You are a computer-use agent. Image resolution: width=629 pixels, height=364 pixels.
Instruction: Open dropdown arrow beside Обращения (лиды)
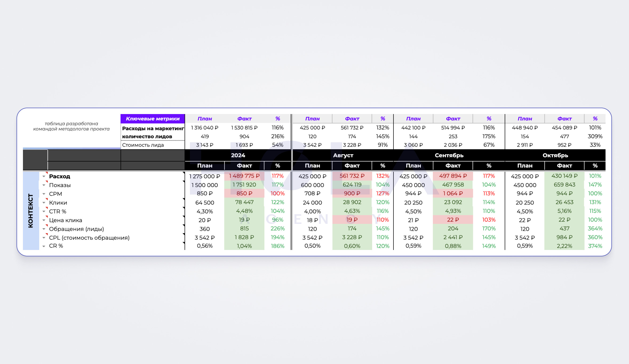(x=44, y=229)
